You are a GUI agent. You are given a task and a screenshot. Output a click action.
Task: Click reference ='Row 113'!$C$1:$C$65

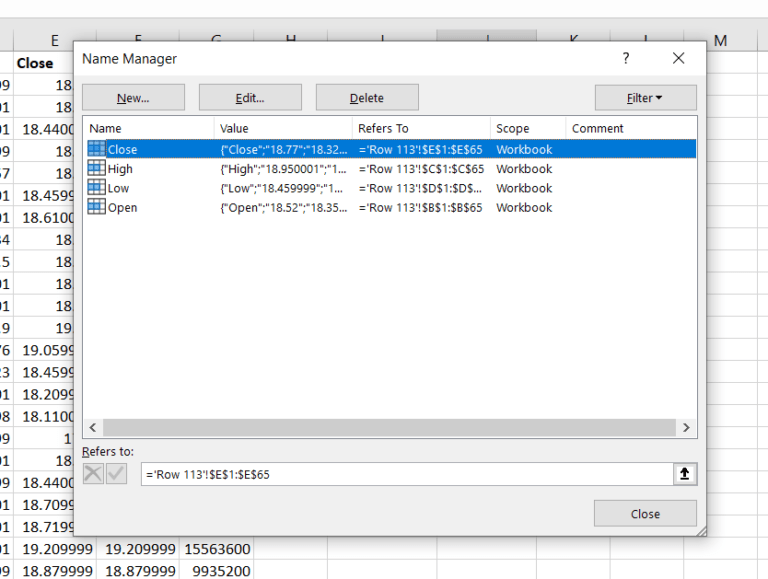tap(421, 169)
